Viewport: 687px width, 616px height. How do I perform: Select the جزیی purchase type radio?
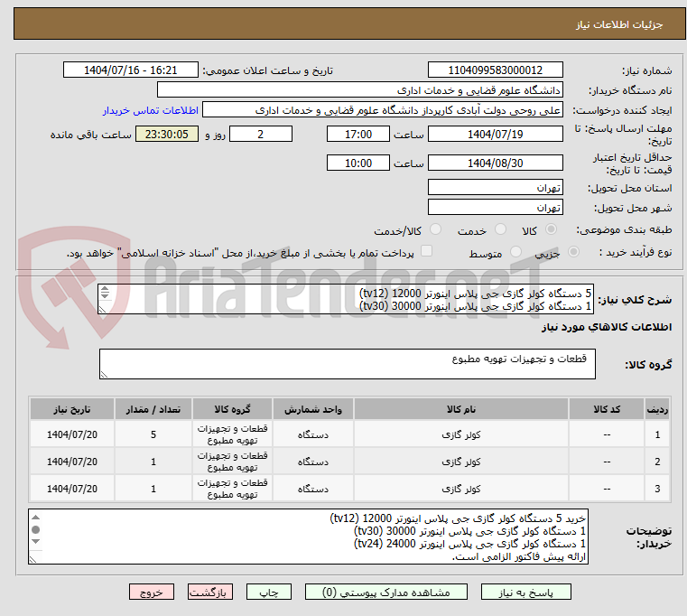click(573, 252)
